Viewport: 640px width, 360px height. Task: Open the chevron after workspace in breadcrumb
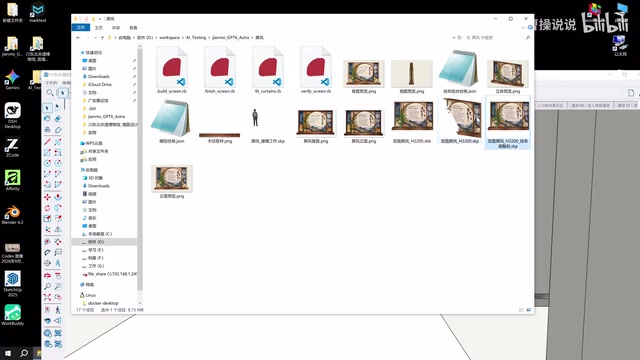182,38
